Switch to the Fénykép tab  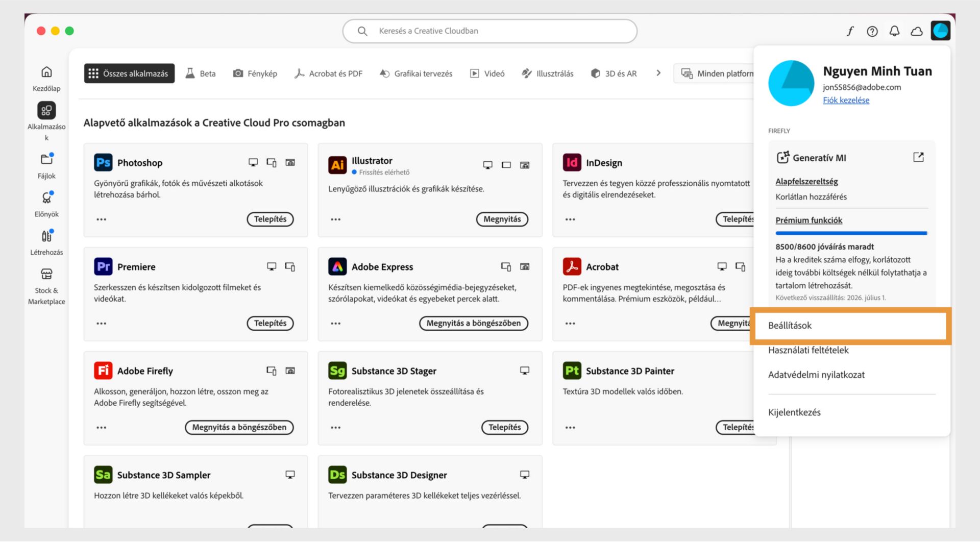pyautogui.click(x=255, y=73)
